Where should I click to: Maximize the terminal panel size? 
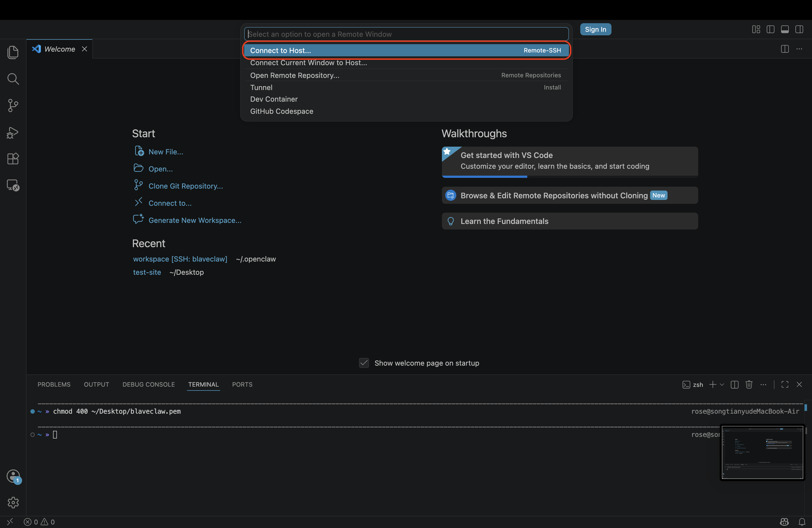(785, 384)
